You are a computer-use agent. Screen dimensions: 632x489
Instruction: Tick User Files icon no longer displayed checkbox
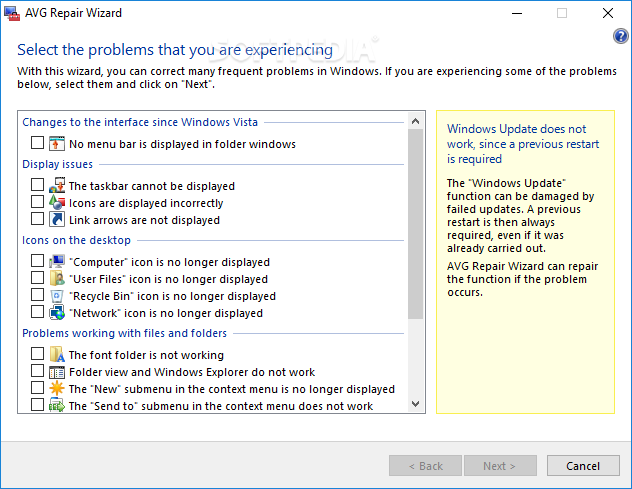37,277
